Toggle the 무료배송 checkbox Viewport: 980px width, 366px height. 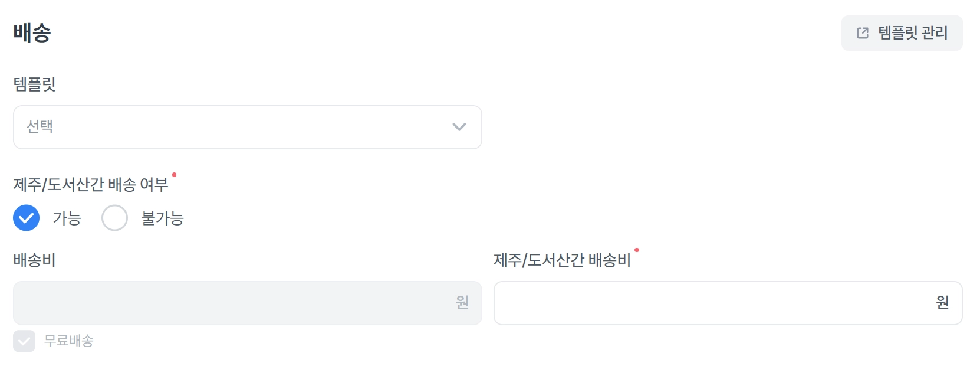coord(24,341)
